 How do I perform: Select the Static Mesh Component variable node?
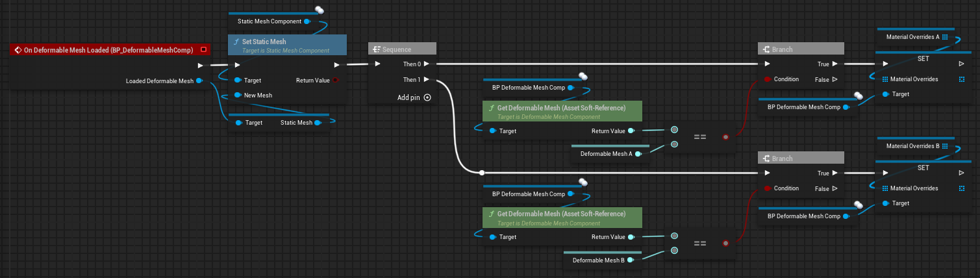click(x=269, y=21)
